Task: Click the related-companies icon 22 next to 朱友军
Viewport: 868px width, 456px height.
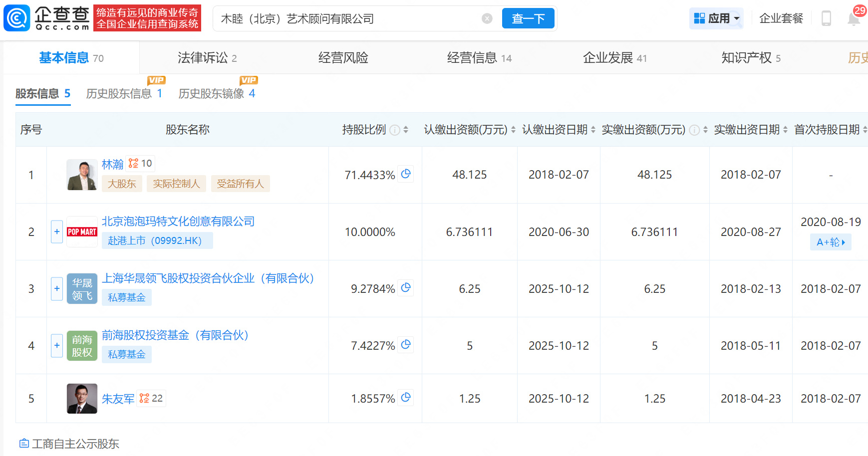Action: (151, 398)
